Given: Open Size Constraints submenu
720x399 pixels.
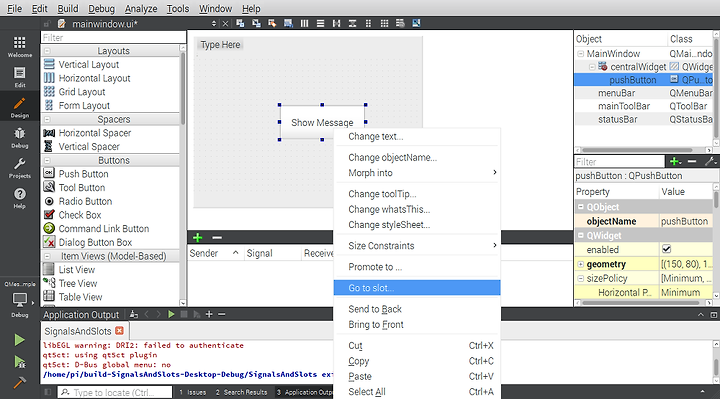Looking at the screenshot, I should [417, 246].
